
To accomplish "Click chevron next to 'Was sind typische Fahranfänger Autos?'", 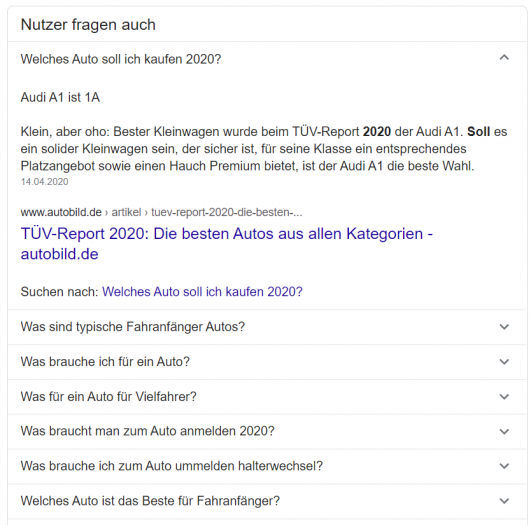I will pos(504,327).
